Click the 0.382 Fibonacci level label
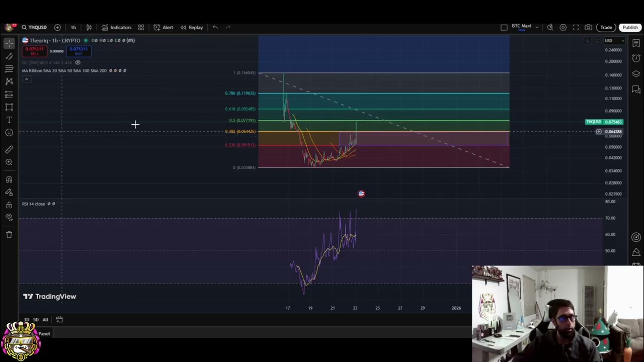644x362 pixels. [x=240, y=131]
